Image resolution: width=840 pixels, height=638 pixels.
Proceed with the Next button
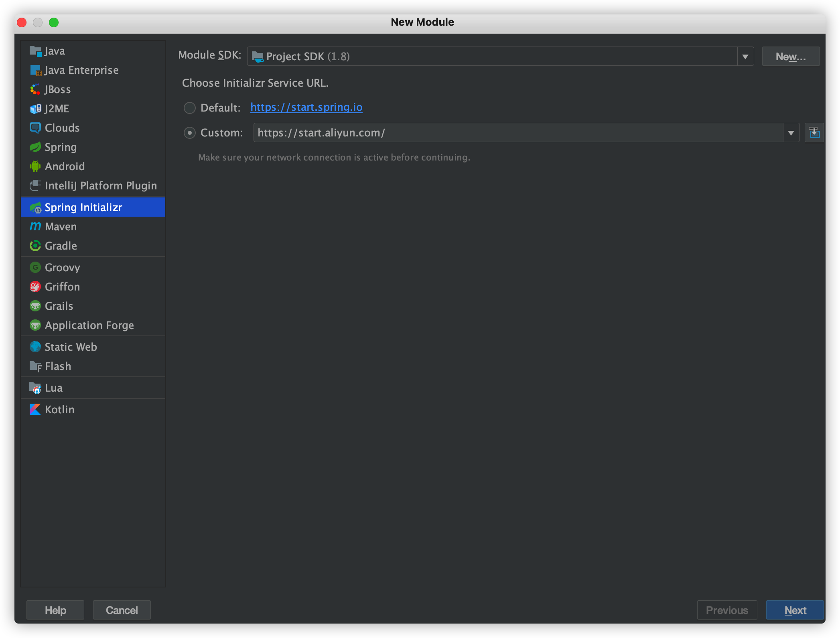click(795, 610)
